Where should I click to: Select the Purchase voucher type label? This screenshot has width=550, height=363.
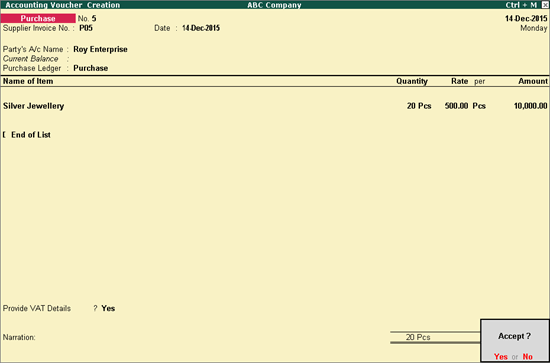(x=38, y=19)
